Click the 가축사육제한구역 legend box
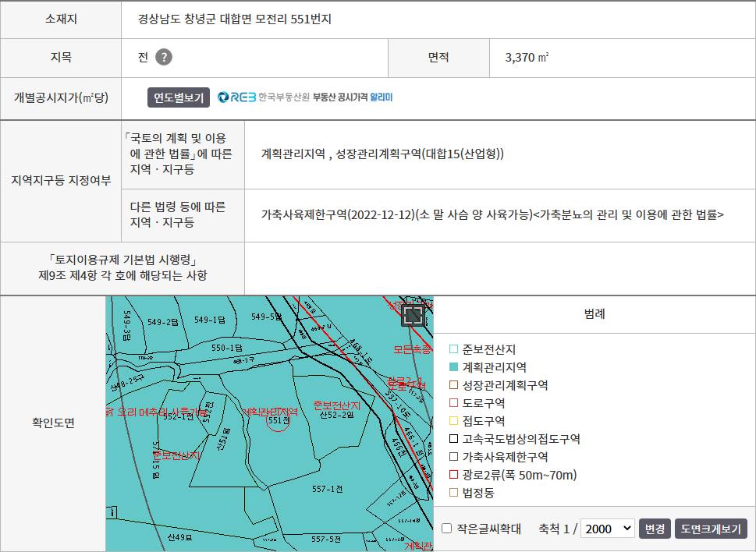 pyautogui.click(x=453, y=457)
